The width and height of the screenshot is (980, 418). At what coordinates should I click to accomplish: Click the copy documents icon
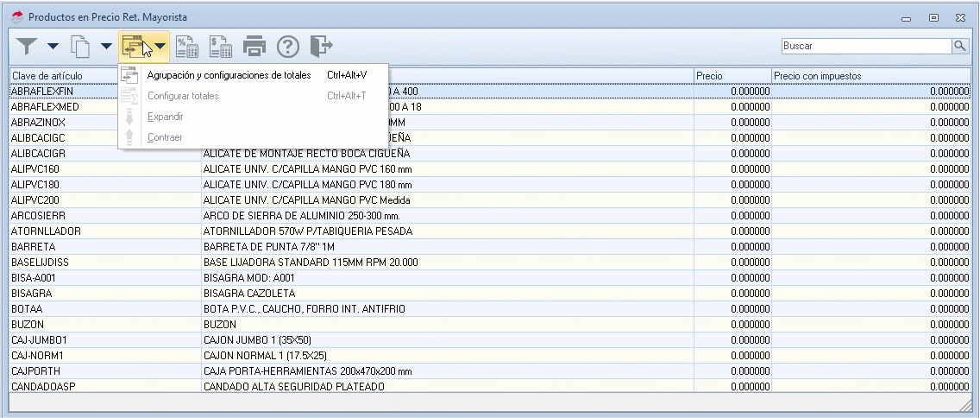pyautogui.click(x=80, y=45)
